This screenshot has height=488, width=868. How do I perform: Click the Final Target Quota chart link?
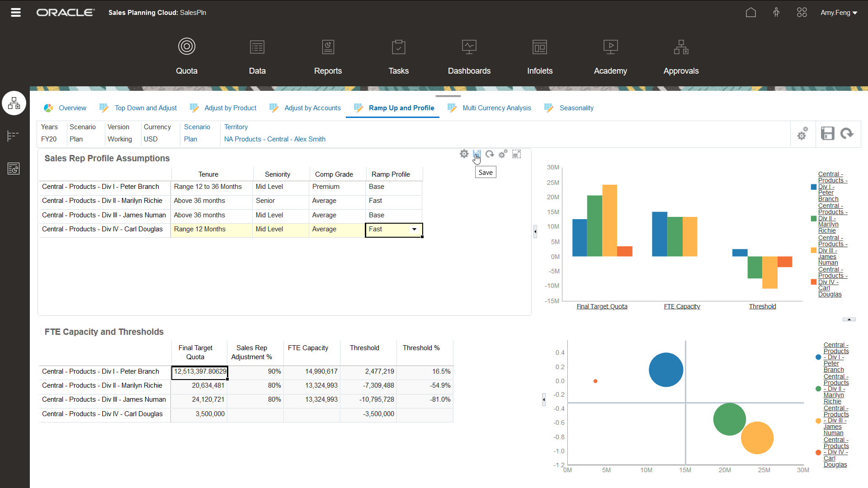[602, 306]
